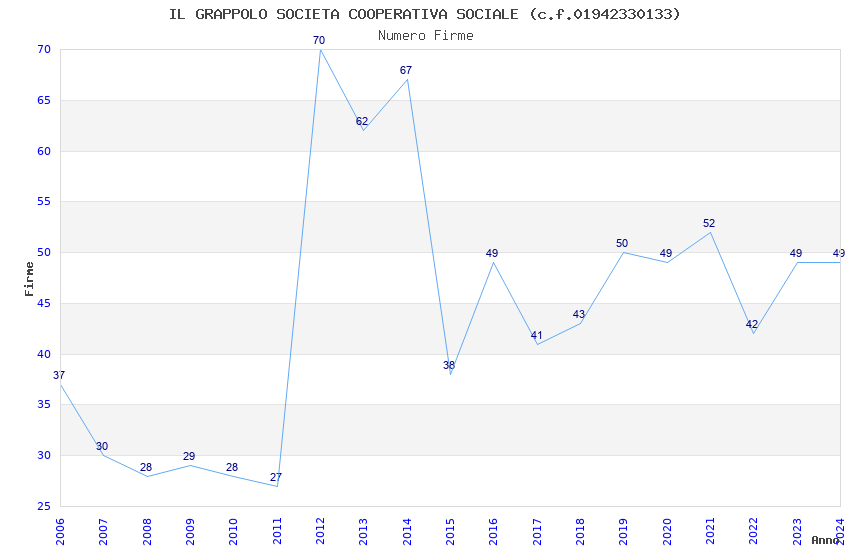Viewport: 850px width, 550px height.
Task: Select the 2021 data point labeled 52
Action: pos(709,223)
